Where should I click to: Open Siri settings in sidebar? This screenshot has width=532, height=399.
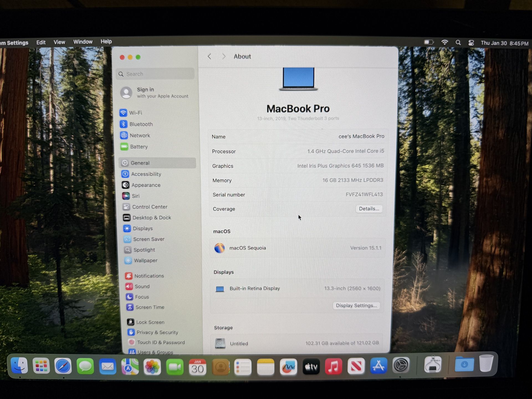(136, 196)
